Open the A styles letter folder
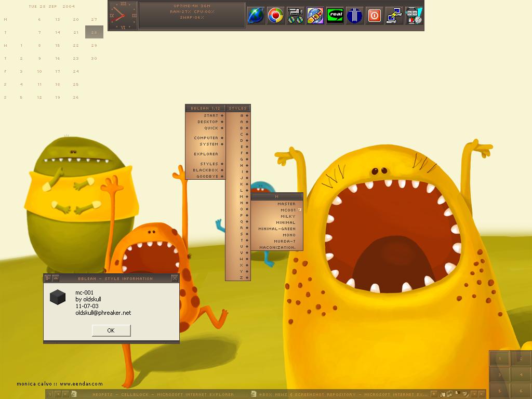This screenshot has height=399, width=532. pyautogui.click(x=238, y=122)
